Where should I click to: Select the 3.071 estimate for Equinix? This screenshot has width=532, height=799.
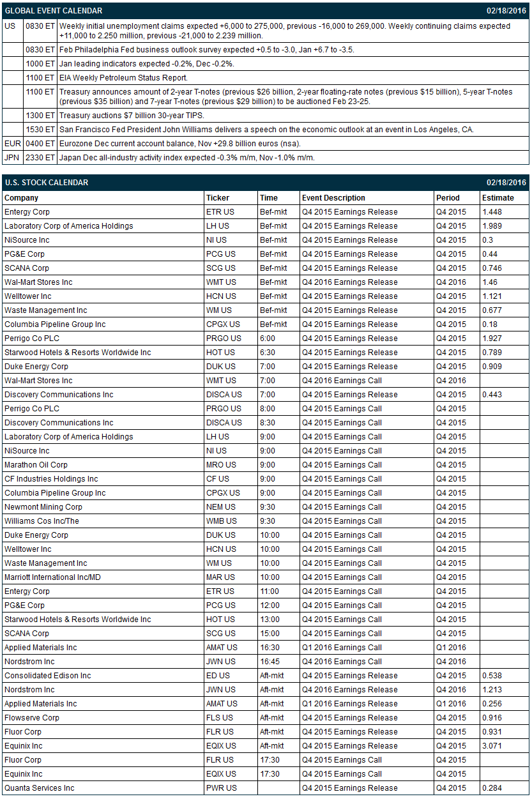492,746
